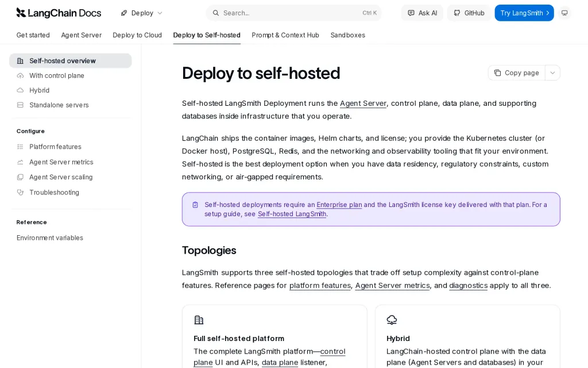Image resolution: width=588 pixels, height=368 pixels.
Task: Go to the Deploy to Cloud tab
Action: [137, 35]
